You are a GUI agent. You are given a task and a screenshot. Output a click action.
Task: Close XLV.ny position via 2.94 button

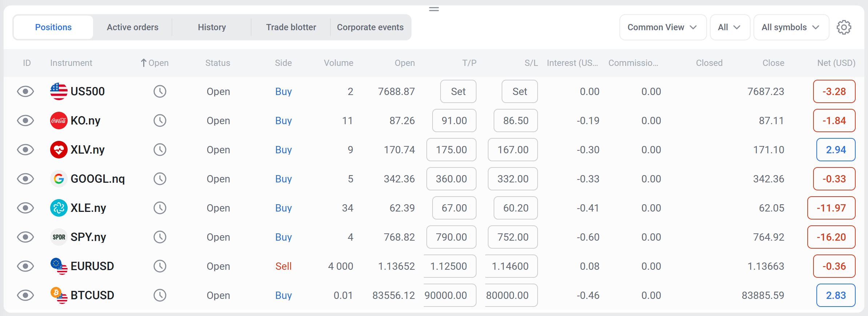[836, 150]
